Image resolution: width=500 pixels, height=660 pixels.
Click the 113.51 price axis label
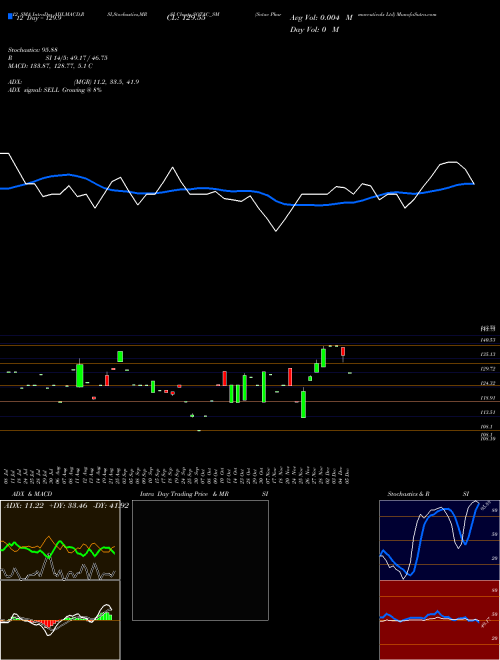(488, 412)
